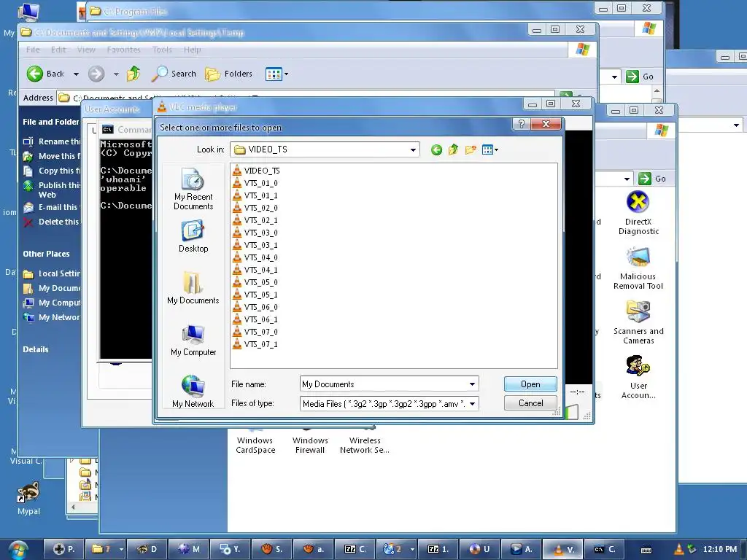Open the Tools menu in Explorer window
747x560 pixels.
162,50
